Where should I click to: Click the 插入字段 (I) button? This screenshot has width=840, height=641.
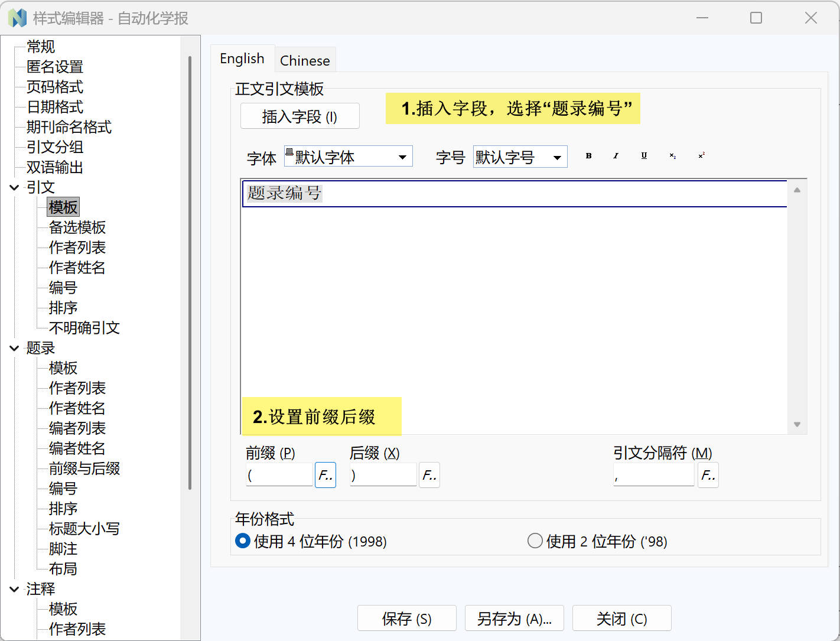(x=299, y=116)
